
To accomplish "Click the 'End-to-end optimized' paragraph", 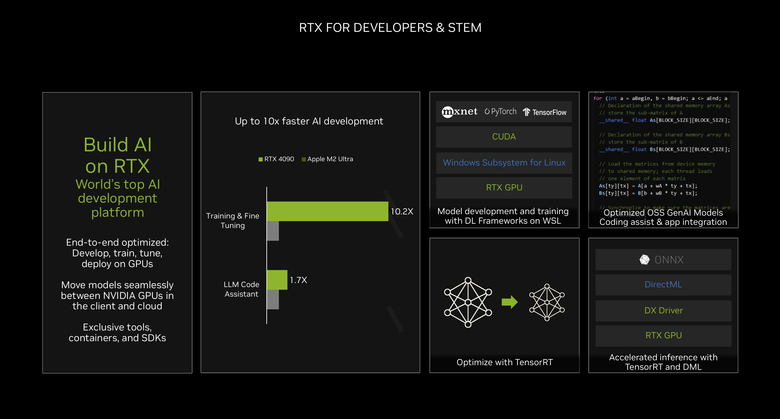I will tap(117, 253).
